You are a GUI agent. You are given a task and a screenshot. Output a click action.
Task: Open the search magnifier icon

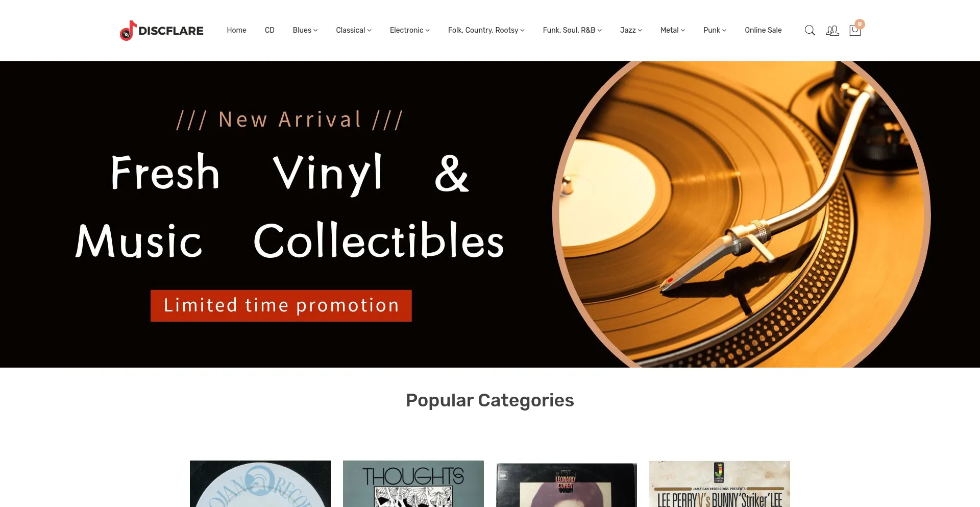(x=810, y=31)
